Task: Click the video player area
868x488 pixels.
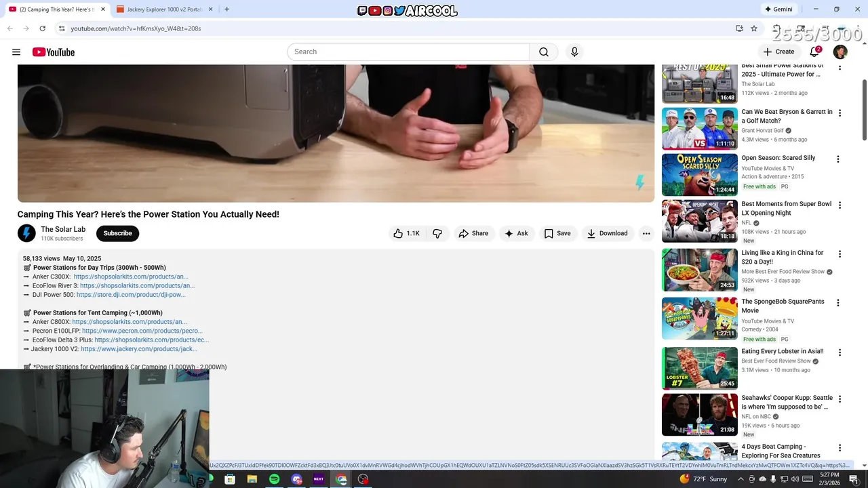Action: [336, 133]
